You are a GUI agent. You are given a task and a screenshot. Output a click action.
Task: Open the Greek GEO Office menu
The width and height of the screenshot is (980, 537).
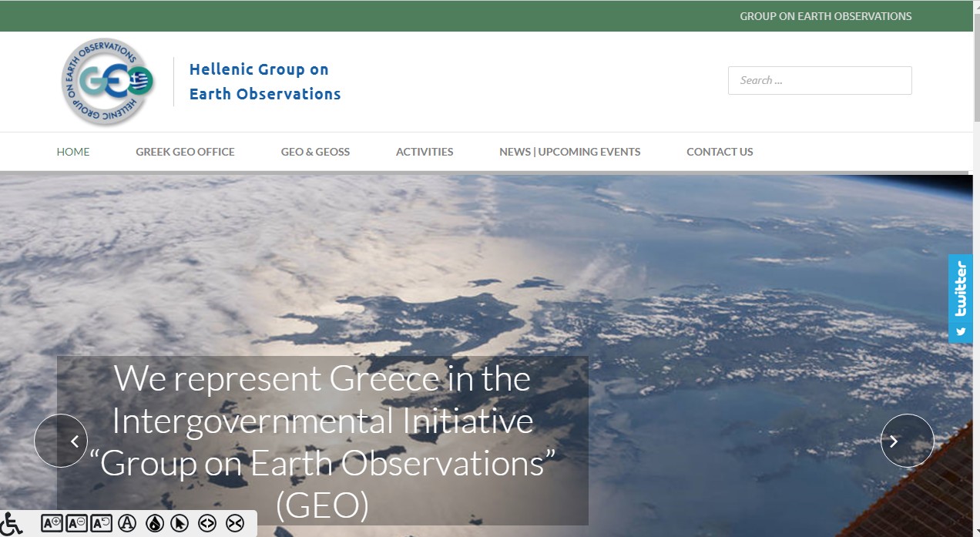[185, 152]
